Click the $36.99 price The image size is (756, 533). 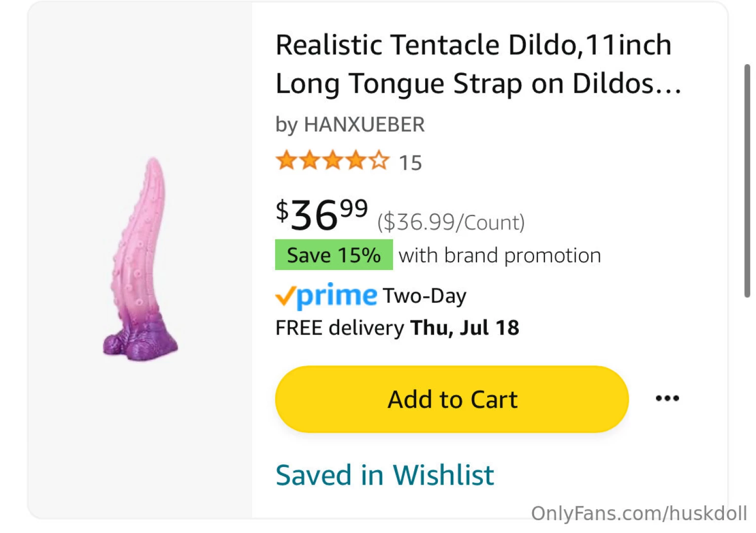(x=322, y=215)
